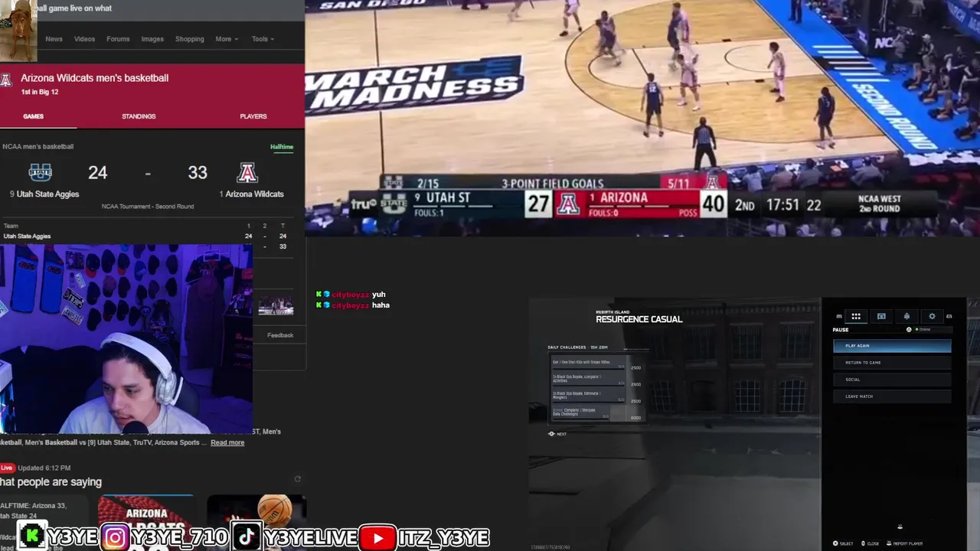Click the game clock 17:51

[782, 205]
